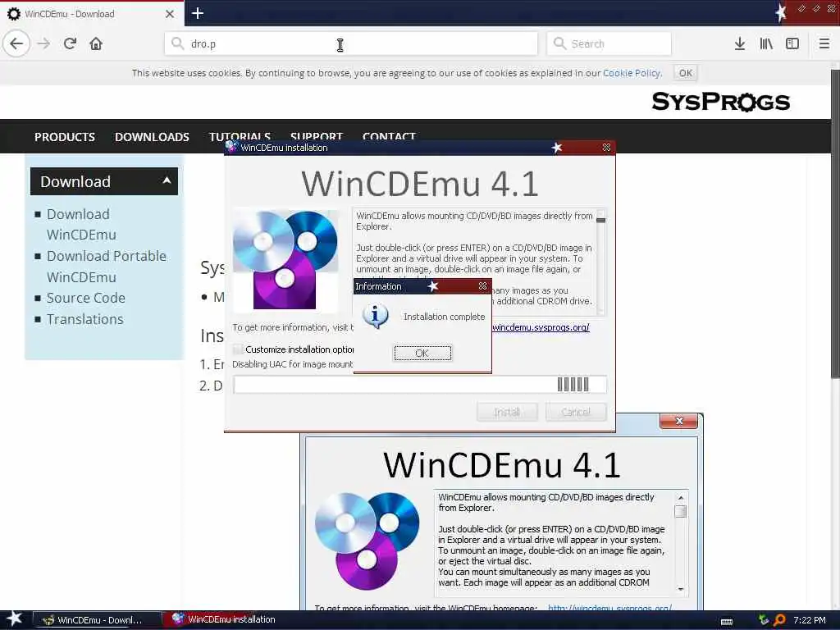Open the Source Code link

click(85, 298)
